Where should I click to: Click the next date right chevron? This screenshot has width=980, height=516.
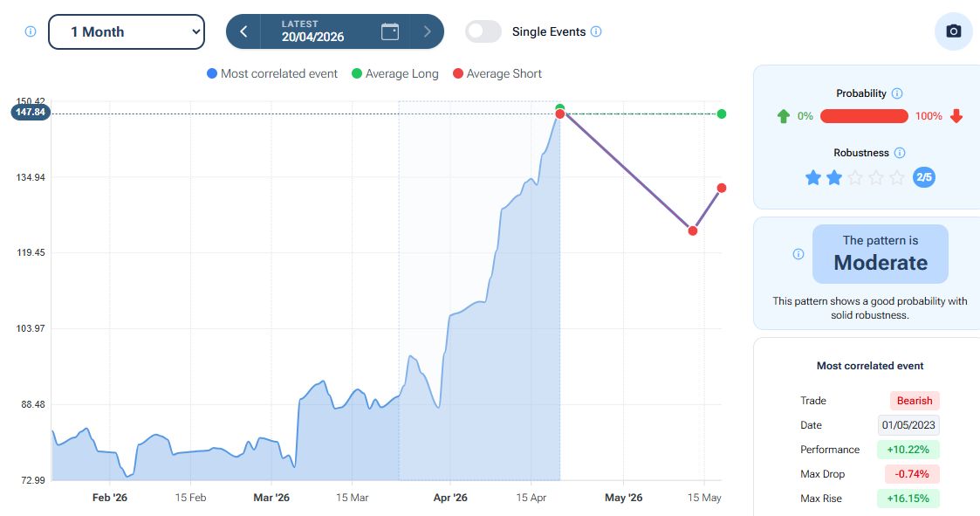click(x=427, y=31)
